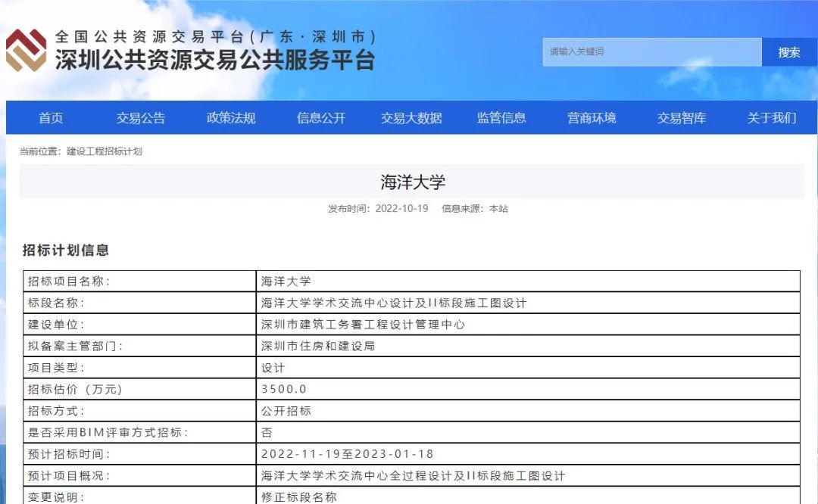Screen dimensions: 818x504
Task: Click the 深圳公共资源交易公共服务平台 site title
Action: point(215,61)
